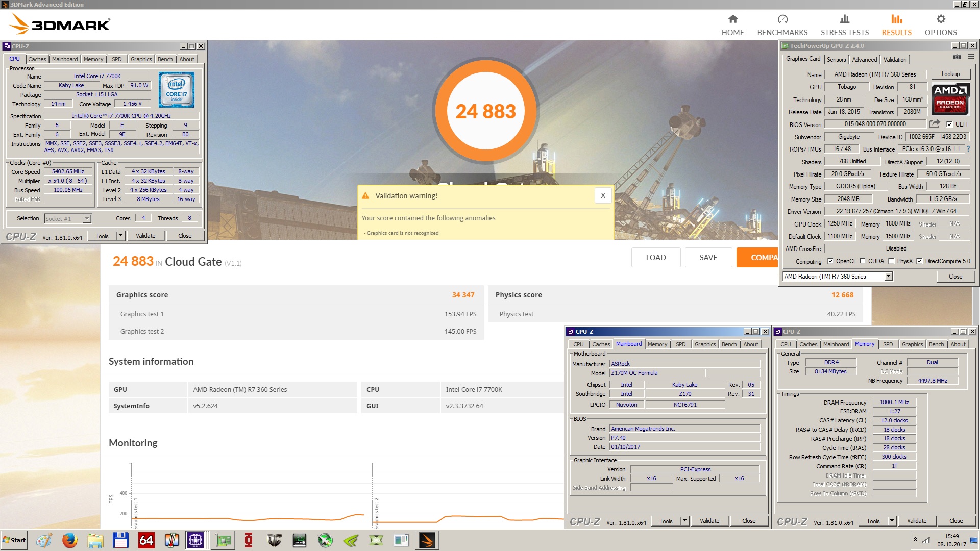Open the Advanced tab in GPU-Z
Screen dimensions: 980x551
864,60
